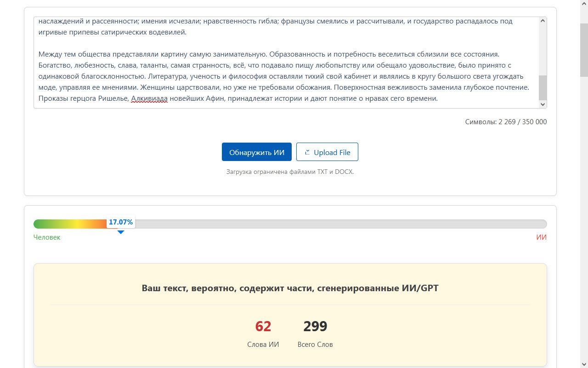588x368 pixels.
Task: Click the TXT and DOCX upload restriction note
Action: (290, 172)
